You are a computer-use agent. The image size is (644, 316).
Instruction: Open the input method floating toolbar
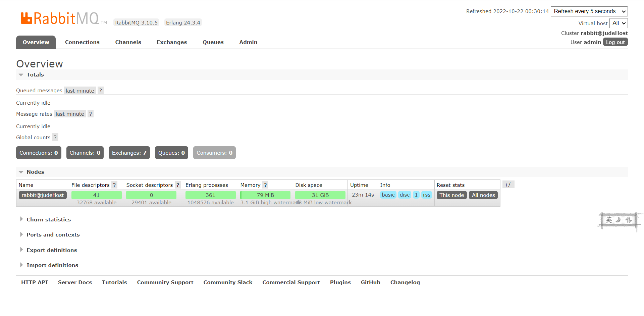(619, 220)
